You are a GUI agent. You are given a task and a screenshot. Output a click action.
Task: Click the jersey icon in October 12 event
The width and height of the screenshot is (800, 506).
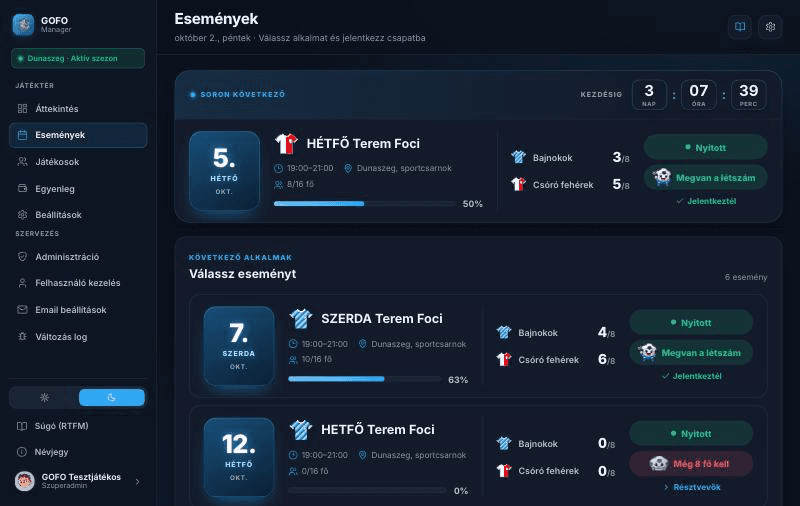tap(301, 430)
